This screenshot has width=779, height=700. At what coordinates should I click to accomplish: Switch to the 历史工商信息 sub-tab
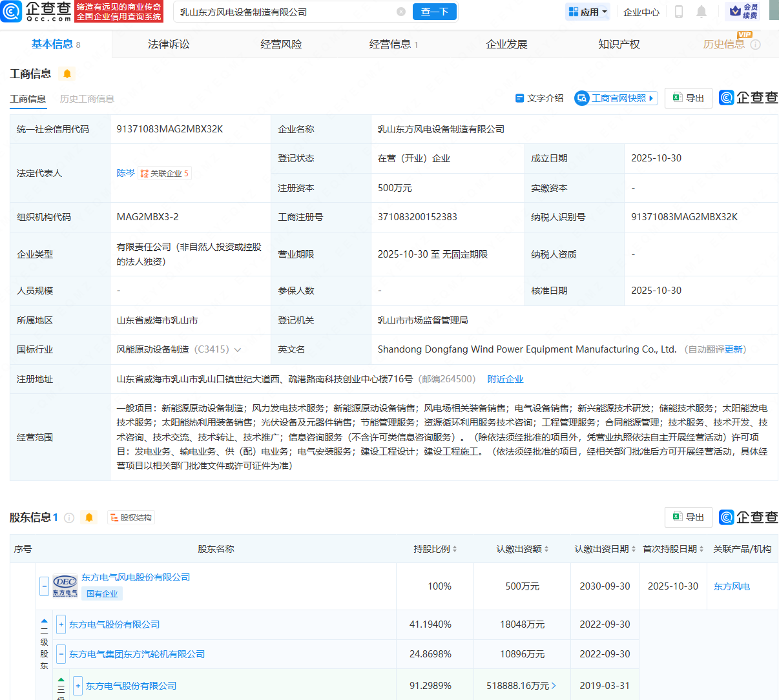(x=87, y=99)
